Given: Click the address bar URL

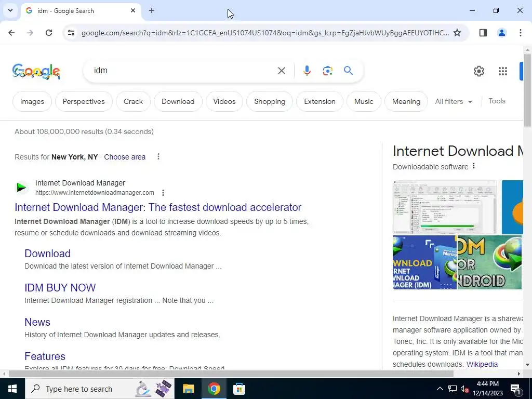Looking at the screenshot, I should [265, 33].
